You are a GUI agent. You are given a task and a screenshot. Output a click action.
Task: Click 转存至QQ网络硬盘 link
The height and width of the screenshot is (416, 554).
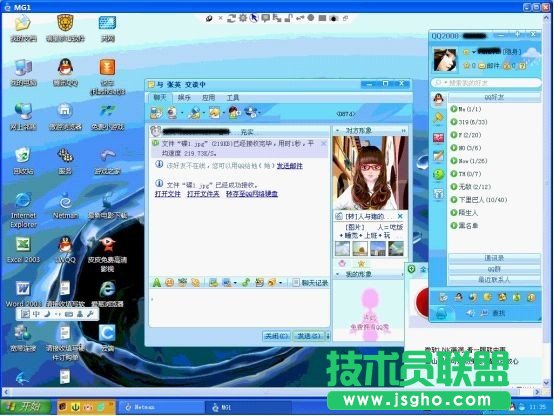(x=252, y=194)
